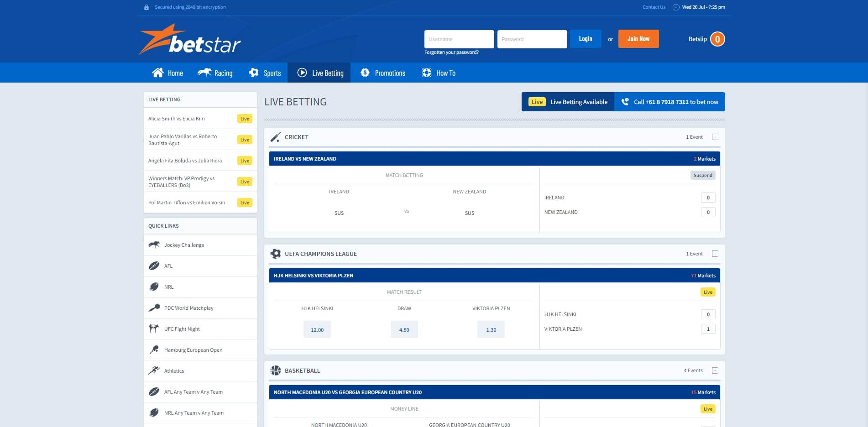This screenshot has height=427, width=868.
Task: Open VP.Prodigy vs EYEBALLERS match
Action: click(x=200, y=182)
